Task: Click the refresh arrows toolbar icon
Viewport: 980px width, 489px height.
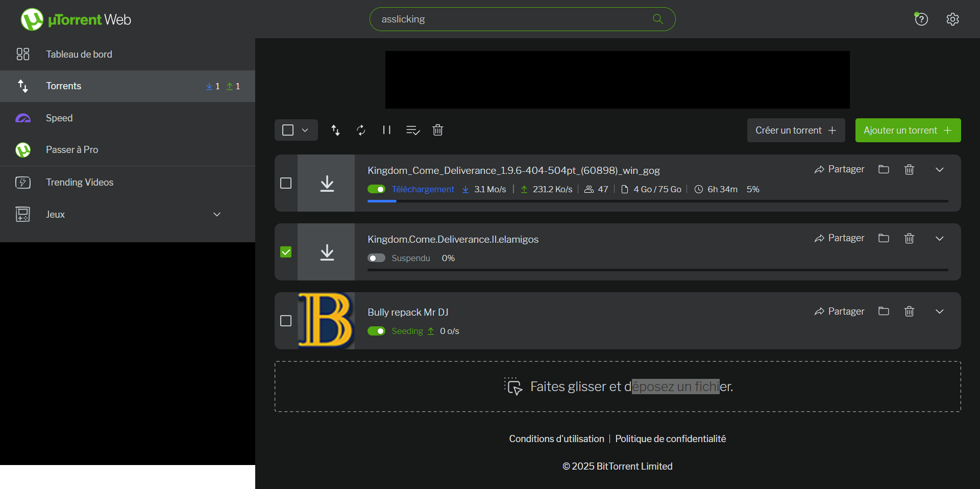Action: tap(361, 130)
